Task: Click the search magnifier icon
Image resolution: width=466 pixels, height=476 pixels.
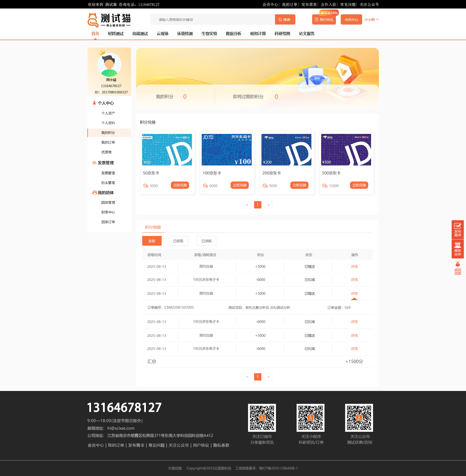Action: (281, 20)
